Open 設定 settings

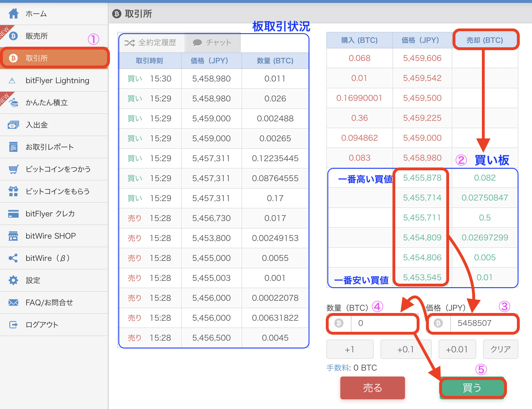pyautogui.click(x=54, y=280)
